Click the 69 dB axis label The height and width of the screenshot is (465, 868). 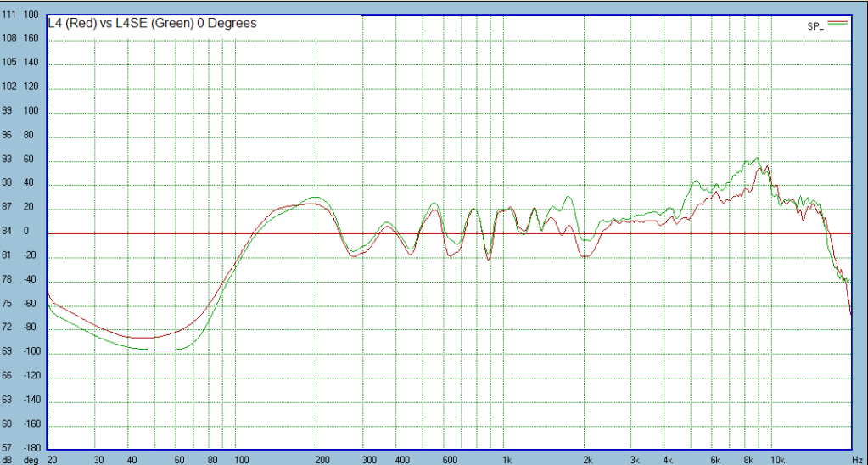[x=6, y=352]
